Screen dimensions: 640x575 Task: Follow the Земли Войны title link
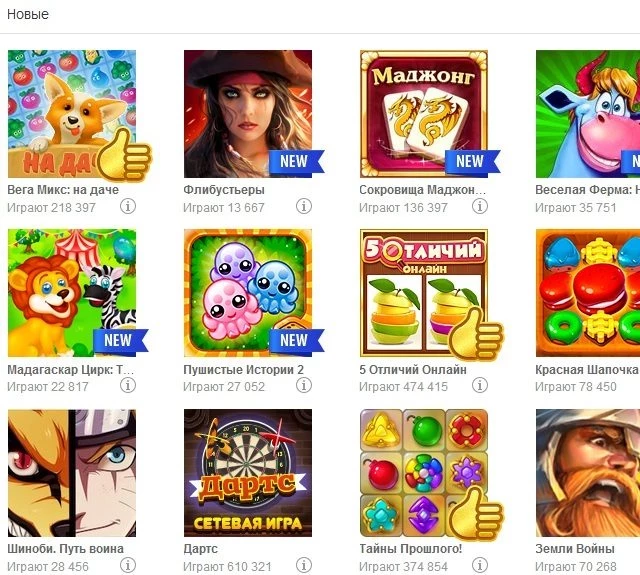pyautogui.click(x=575, y=549)
